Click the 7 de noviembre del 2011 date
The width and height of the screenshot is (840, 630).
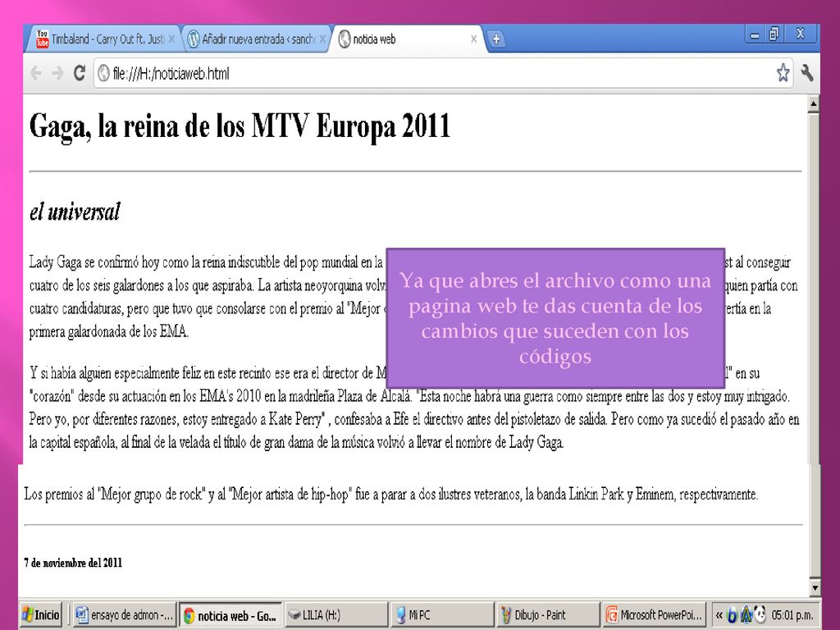coord(73,563)
